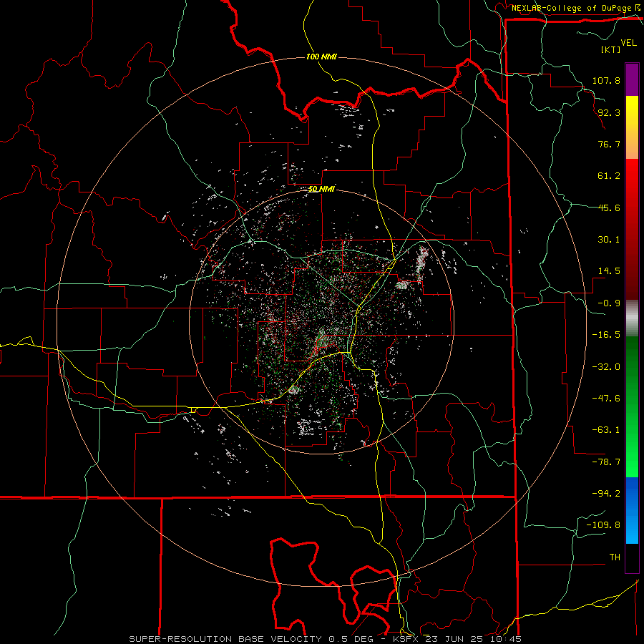The height and width of the screenshot is (644, 644).
Task: Click the 45.6 value on velocity scale
Action: point(609,208)
